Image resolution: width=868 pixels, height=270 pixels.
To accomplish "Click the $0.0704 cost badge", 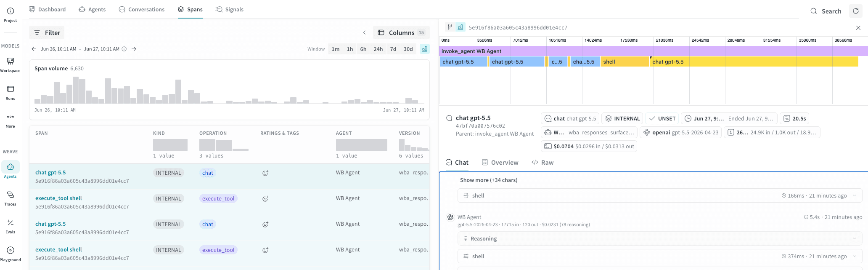I will (589, 146).
